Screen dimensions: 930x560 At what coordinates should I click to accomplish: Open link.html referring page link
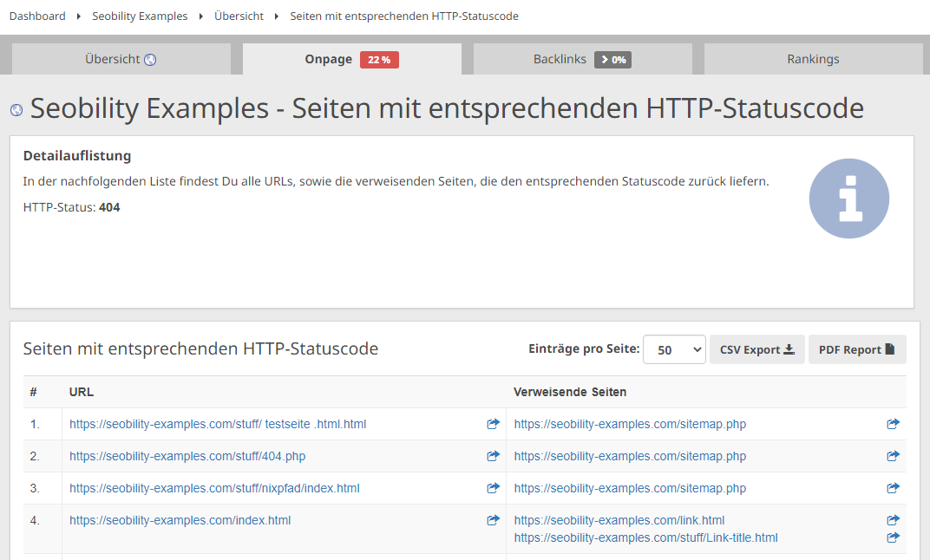coord(619,520)
